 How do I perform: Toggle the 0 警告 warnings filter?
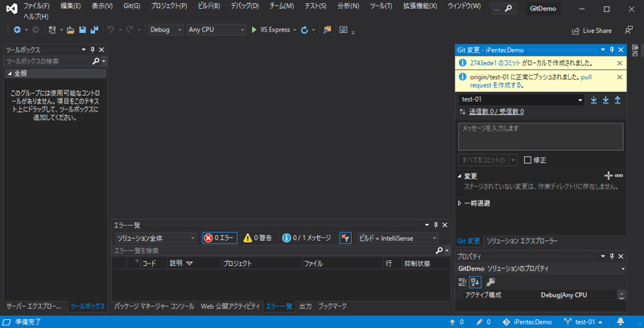[258, 238]
